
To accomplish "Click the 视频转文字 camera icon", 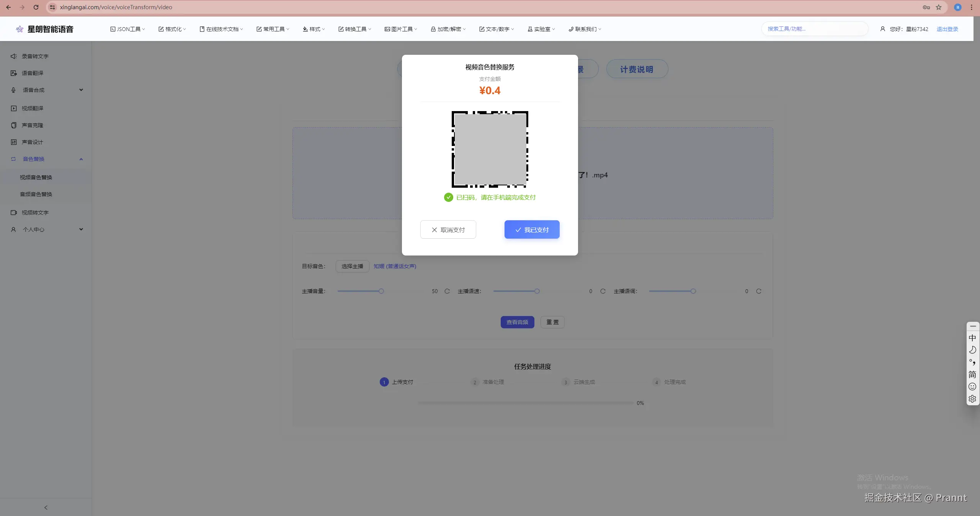I will click(x=14, y=213).
